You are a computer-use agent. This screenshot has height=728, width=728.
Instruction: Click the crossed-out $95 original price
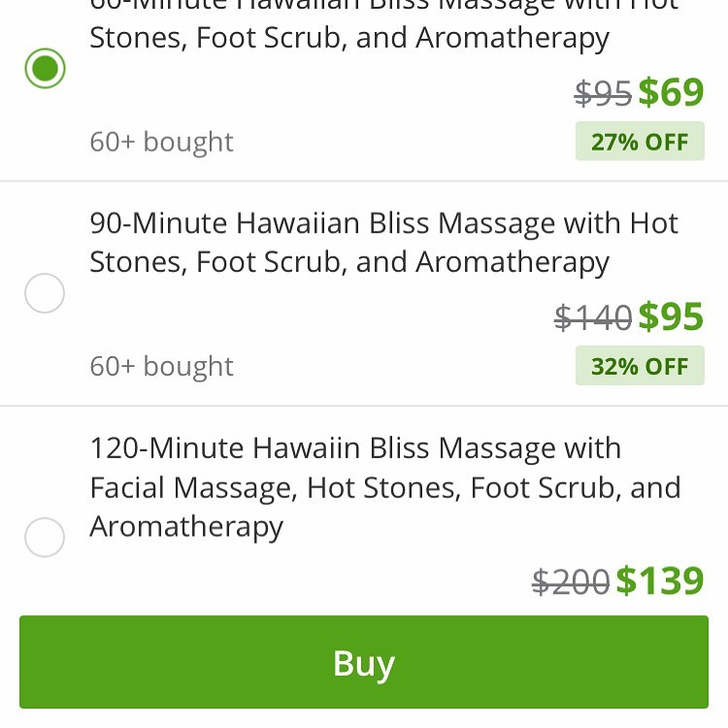(603, 93)
